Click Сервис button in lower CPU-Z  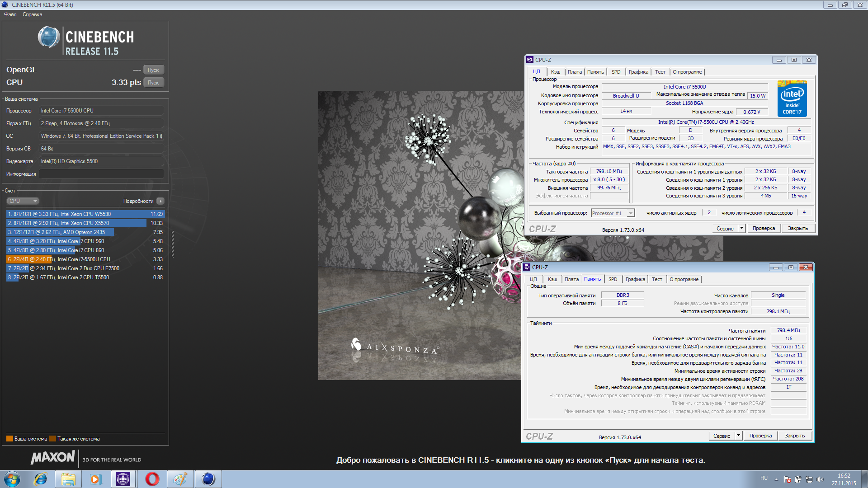coord(722,436)
